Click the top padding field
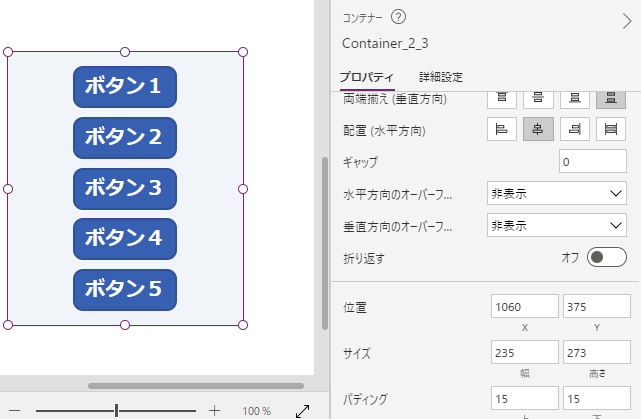 524,398
